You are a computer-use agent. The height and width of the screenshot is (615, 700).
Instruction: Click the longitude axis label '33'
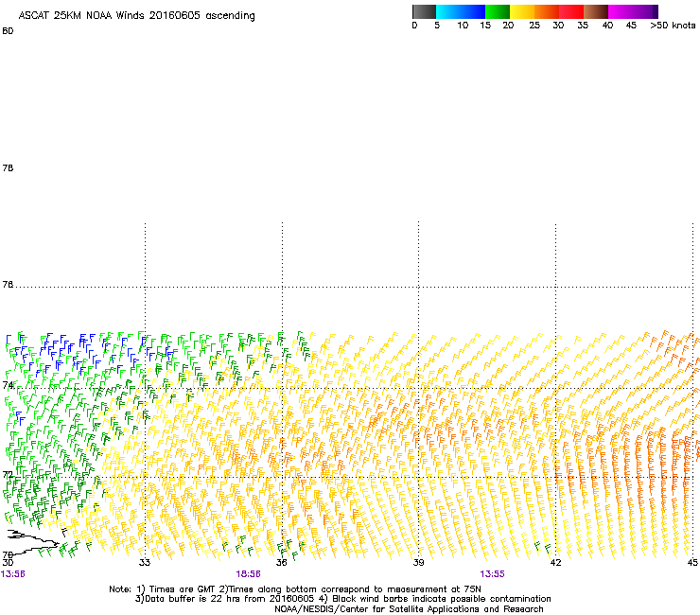[x=144, y=562]
